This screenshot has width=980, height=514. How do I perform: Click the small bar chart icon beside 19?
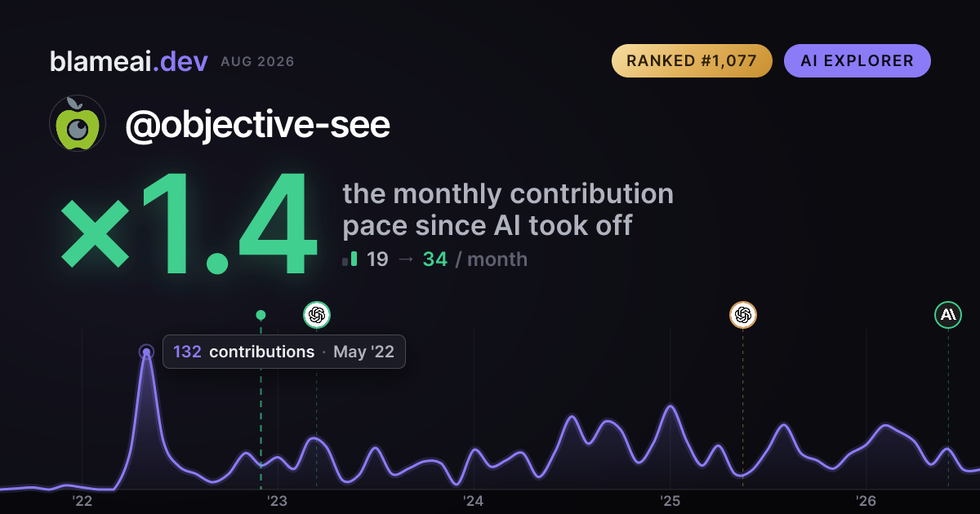(350, 259)
